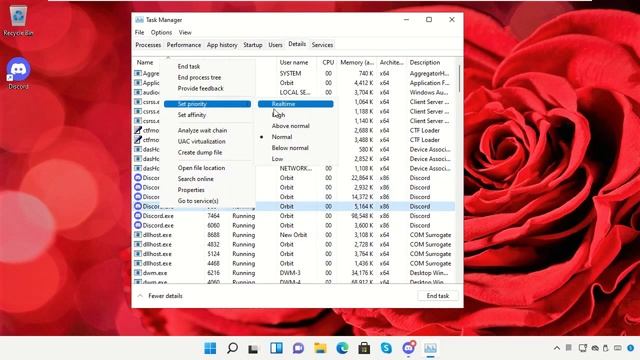This screenshot has width=640, height=360.
Task: Sort by the CPU column header
Action: pos(328,62)
